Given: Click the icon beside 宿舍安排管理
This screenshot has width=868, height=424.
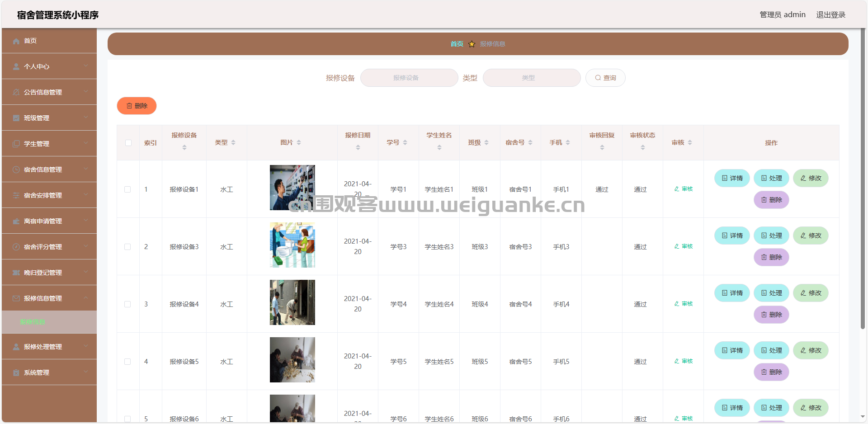Looking at the screenshot, I should point(16,196).
